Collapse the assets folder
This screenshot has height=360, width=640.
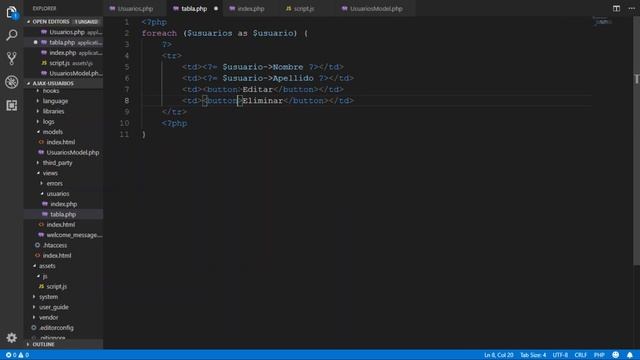click(x=63, y=266)
